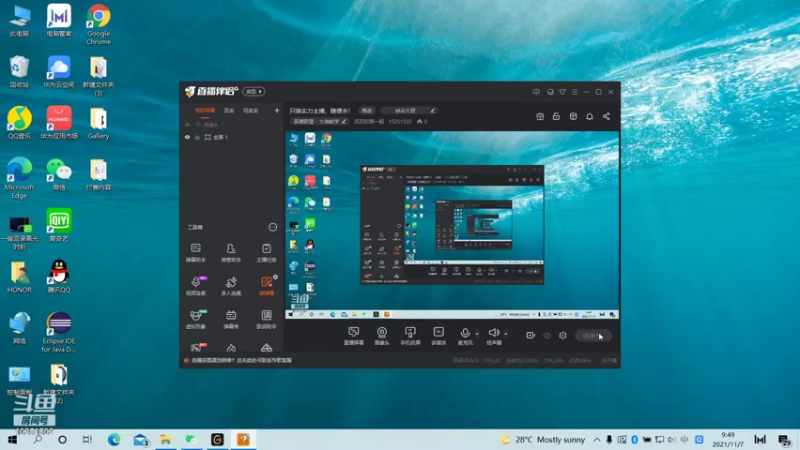Screen dimensions: 800x450
Task: Expand the speaker dropdown arrow
Action: (506, 334)
